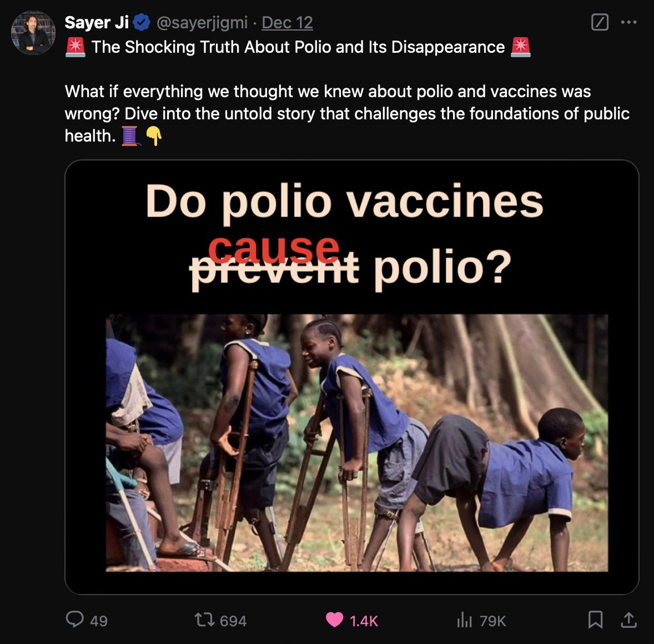Open the three-dot more options menu

tap(628, 22)
